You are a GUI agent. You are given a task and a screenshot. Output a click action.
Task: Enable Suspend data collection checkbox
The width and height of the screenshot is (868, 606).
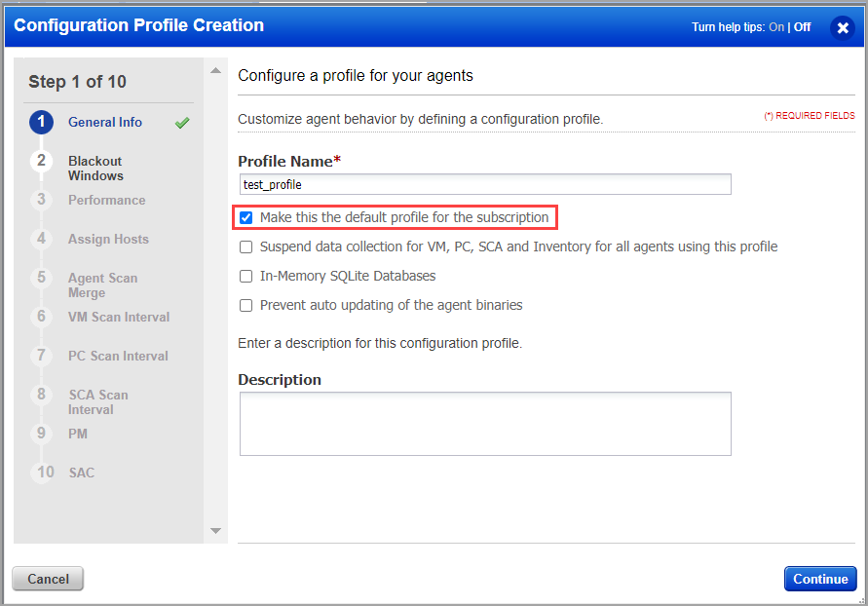click(246, 246)
